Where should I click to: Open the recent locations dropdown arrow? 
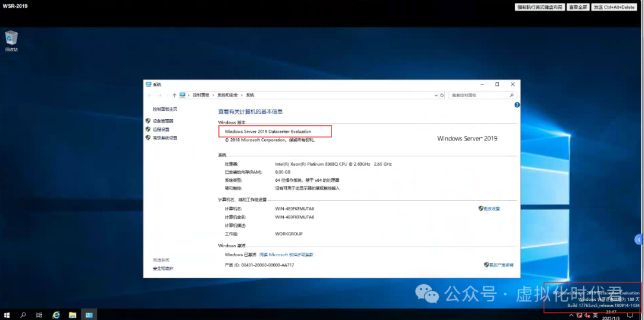[168, 95]
